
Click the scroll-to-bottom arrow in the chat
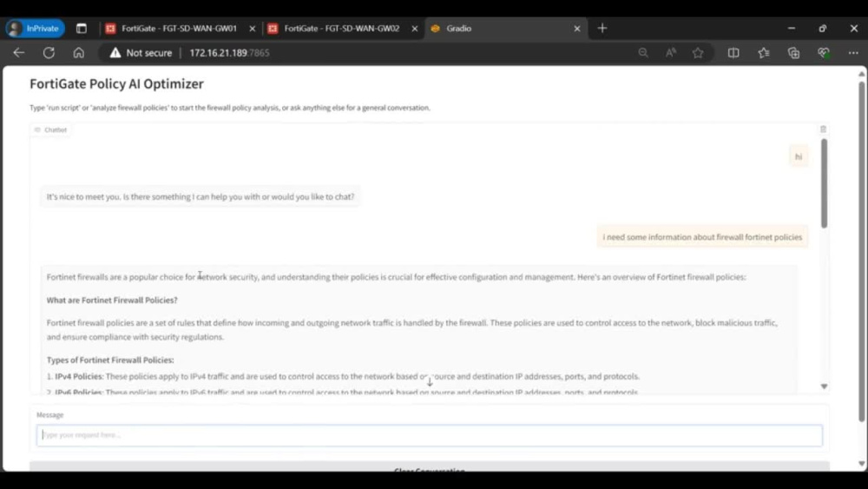pyautogui.click(x=430, y=382)
